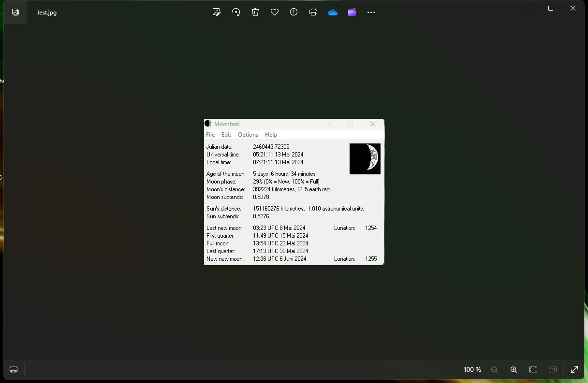The image size is (588, 383).
Task: Click the moon phase picture in Moontool
Action: pos(365,158)
